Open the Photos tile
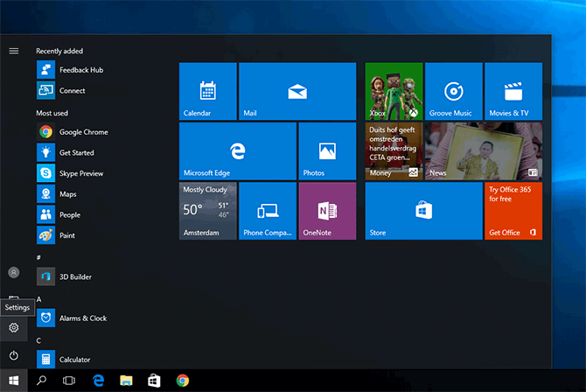This screenshot has width=586, height=392. click(327, 151)
